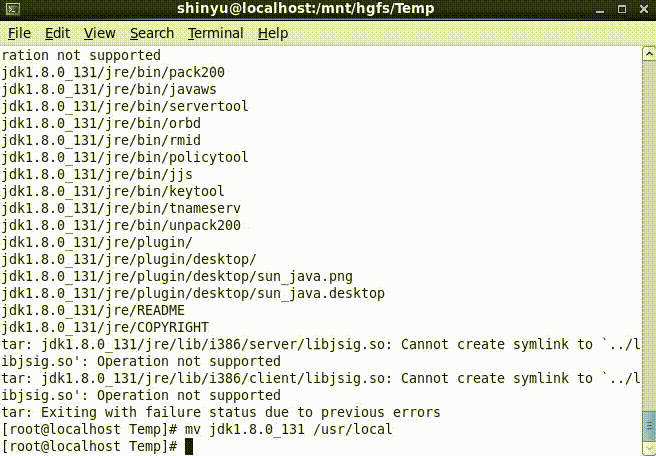Click the scrollbar thumb at bottom
The width and height of the screenshot is (656, 456).
click(649, 426)
